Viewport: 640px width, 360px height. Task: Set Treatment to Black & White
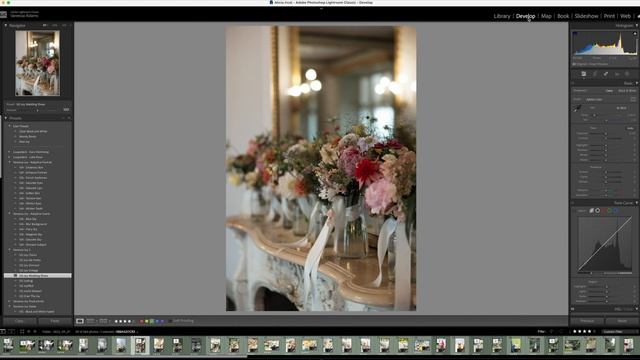[x=627, y=91]
